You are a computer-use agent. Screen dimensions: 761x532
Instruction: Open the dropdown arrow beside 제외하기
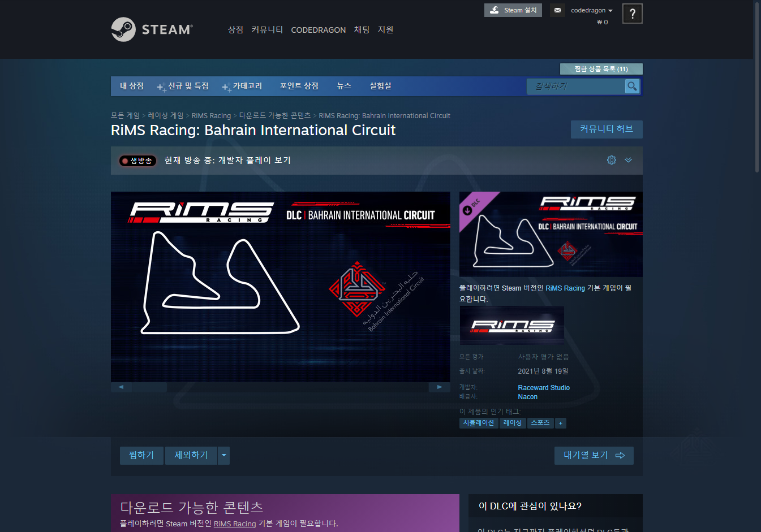pyautogui.click(x=224, y=456)
